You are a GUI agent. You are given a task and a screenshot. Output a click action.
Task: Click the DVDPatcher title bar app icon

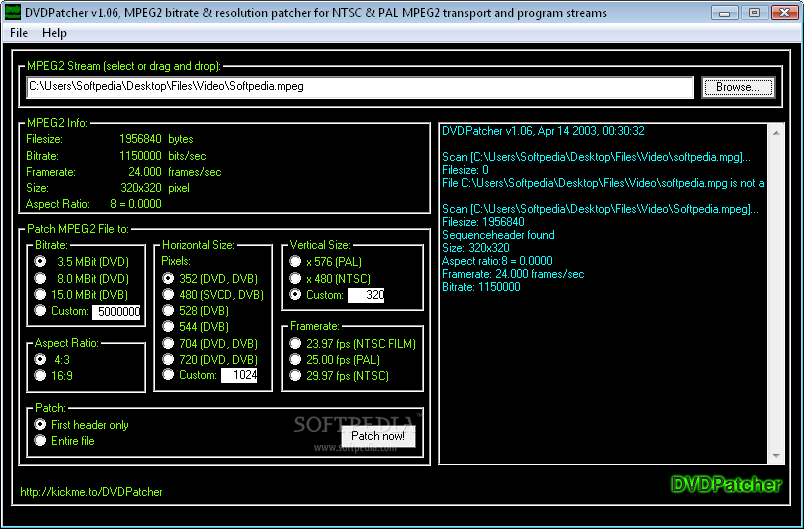13,12
